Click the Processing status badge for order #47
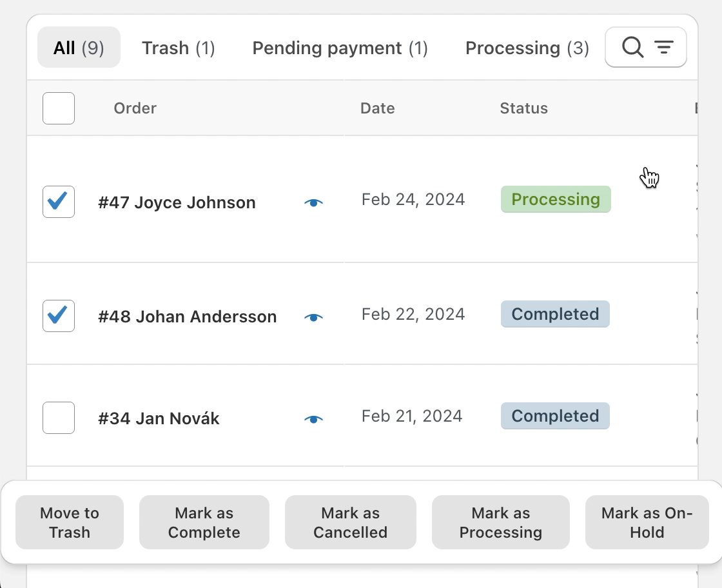 [x=555, y=199]
